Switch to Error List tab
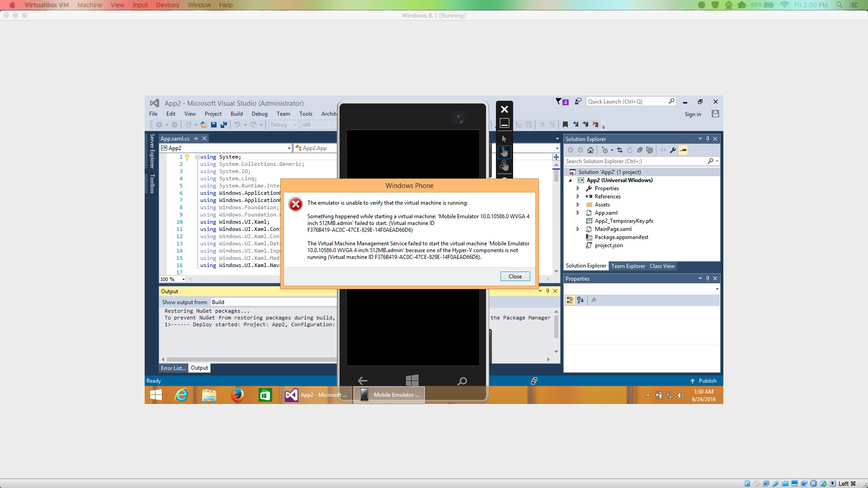Screen dimensions: 868x488 pos(173,368)
